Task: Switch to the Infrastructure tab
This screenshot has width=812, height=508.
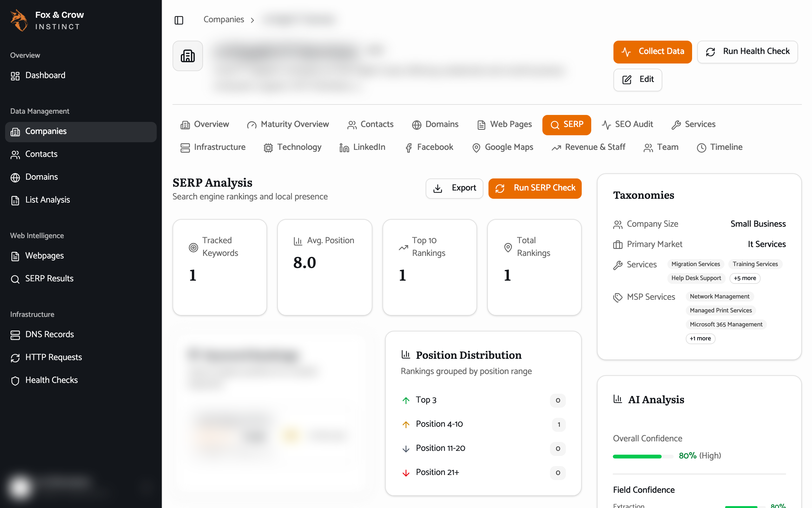Action: pyautogui.click(x=213, y=148)
